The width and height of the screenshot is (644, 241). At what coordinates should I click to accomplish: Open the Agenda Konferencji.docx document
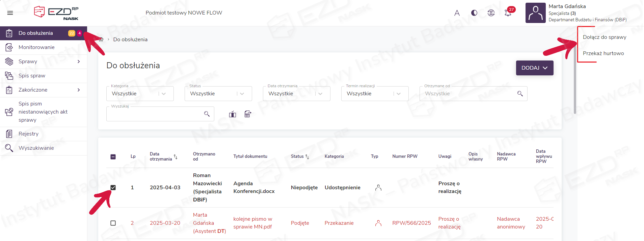(x=254, y=187)
